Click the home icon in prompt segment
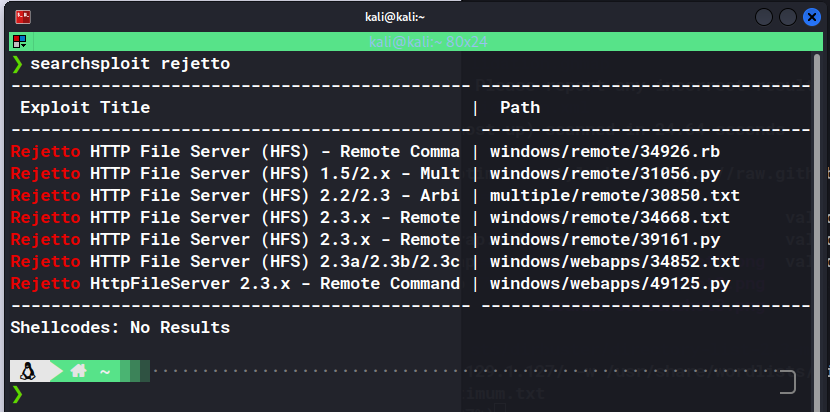Viewport: 830px width, 412px height. [78, 371]
